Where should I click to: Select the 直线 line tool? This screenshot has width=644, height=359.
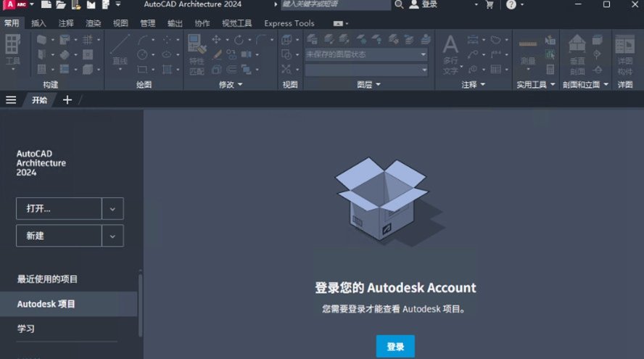click(x=120, y=51)
